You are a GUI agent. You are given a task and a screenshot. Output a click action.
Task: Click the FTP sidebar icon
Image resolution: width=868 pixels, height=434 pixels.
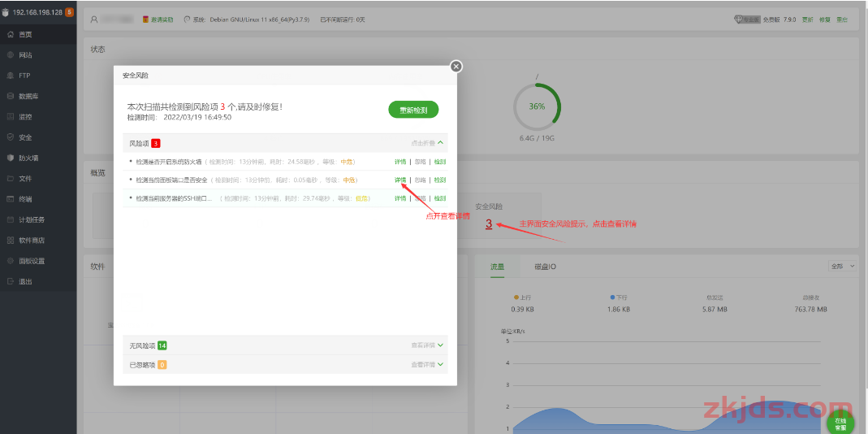[x=10, y=76]
